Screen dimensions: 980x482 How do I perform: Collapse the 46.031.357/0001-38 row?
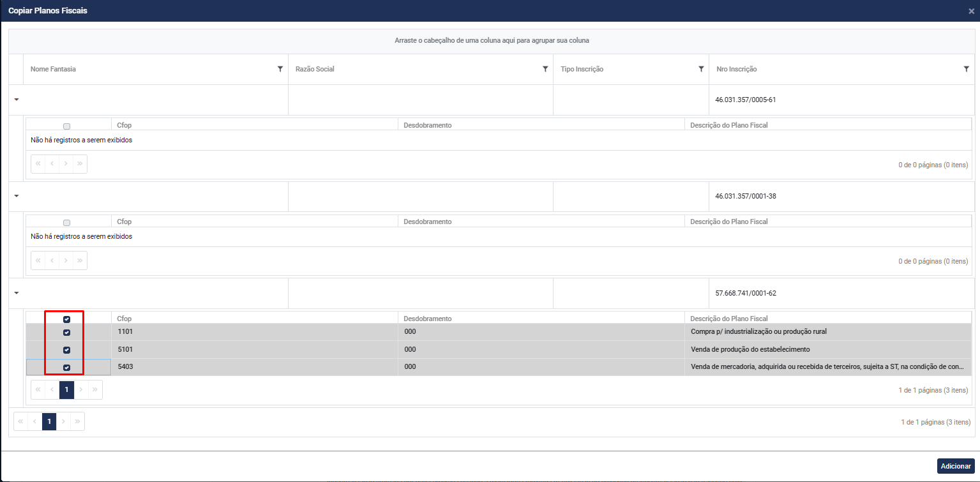point(16,196)
